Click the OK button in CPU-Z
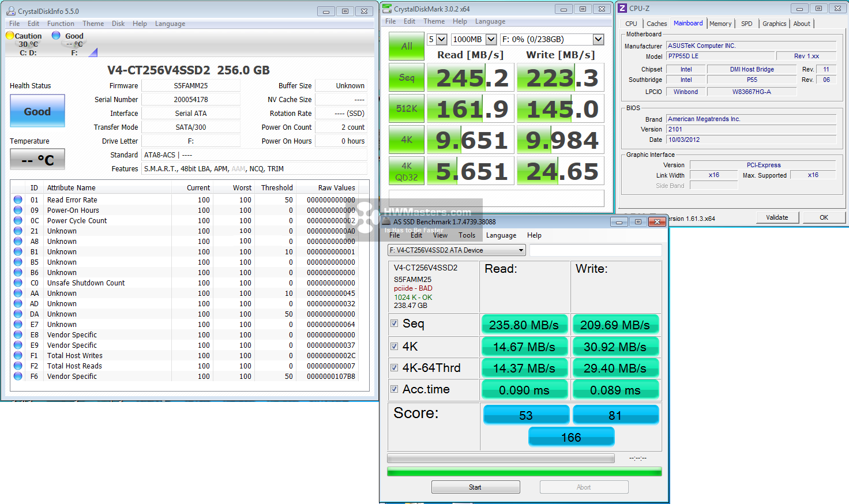 click(824, 217)
